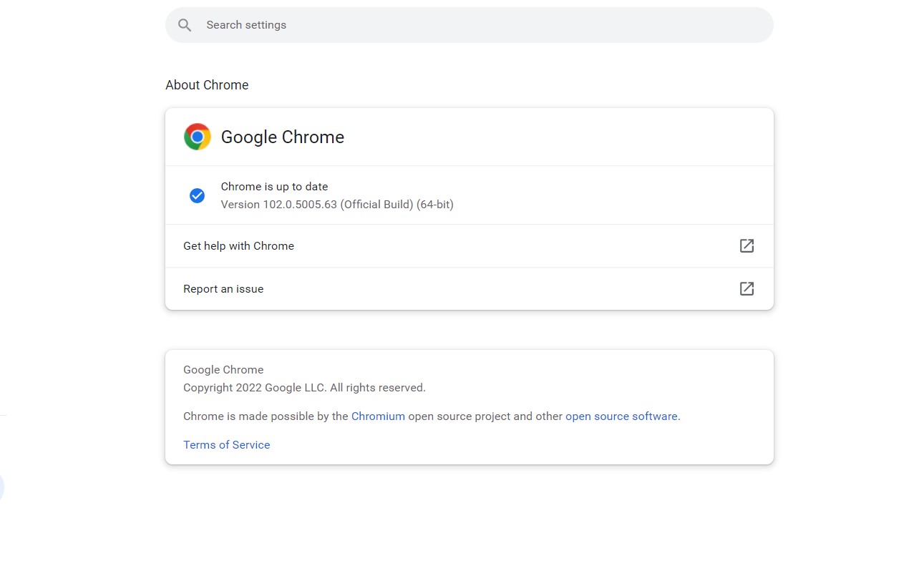Image resolution: width=924 pixels, height=576 pixels.
Task: Open the Terms of Service link
Action: tap(226, 444)
